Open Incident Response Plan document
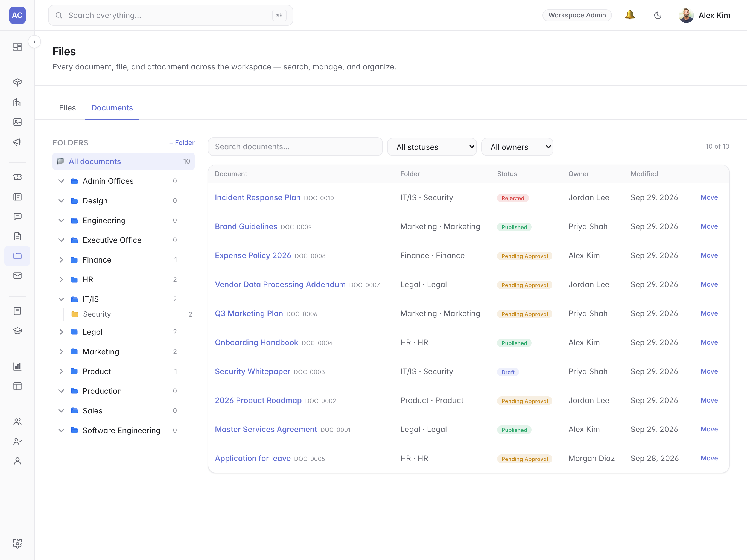Screen dimensions: 747x560 pyautogui.click(x=257, y=197)
